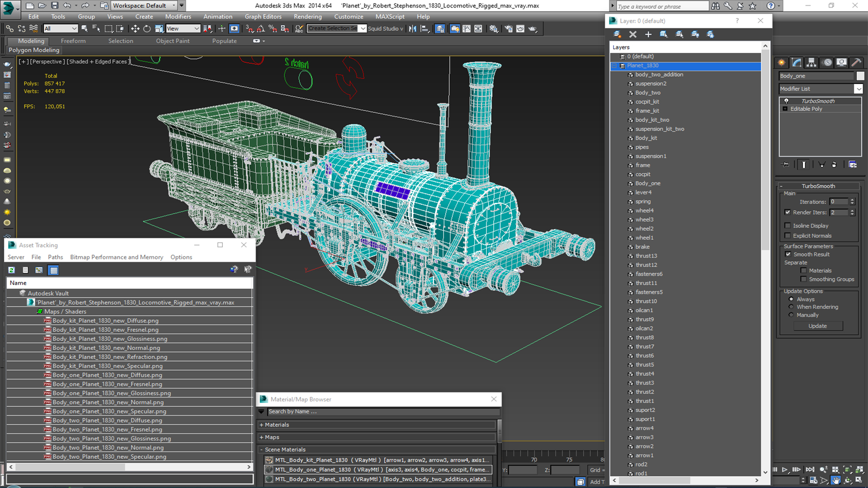Expand the Maps group in Material Browser
868x488 pixels.
coord(261,437)
